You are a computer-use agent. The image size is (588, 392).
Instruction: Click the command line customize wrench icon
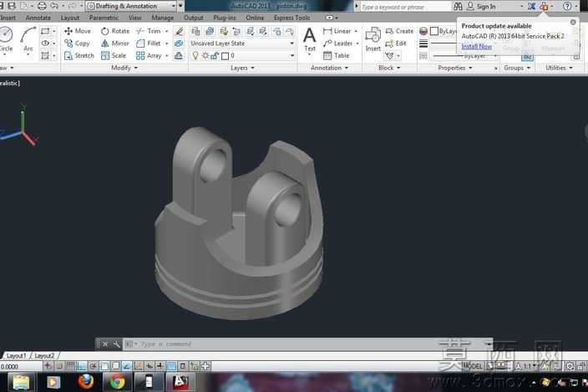116,344
